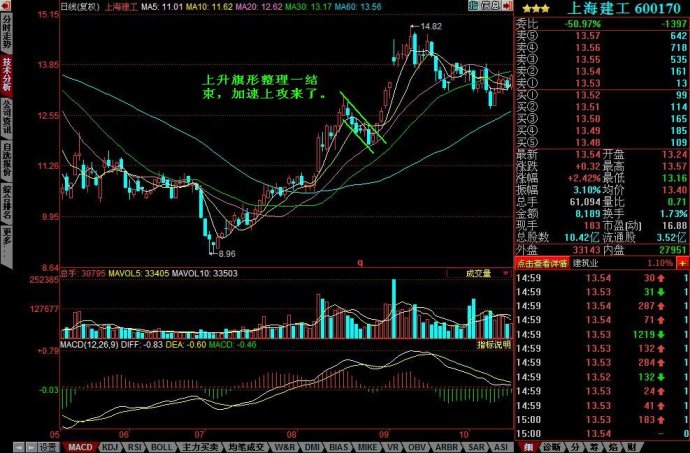Switch to RSI indicator tab

point(134,448)
